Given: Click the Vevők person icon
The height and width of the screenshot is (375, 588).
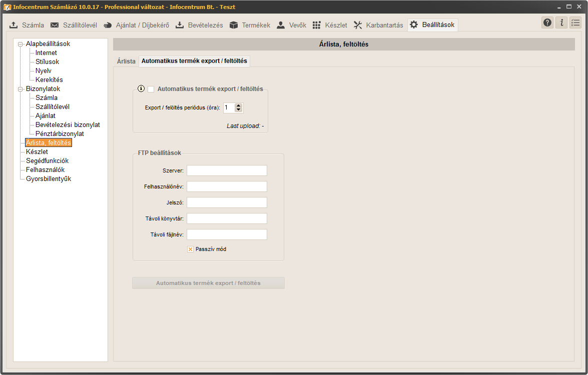Looking at the screenshot, I should (x=281, y=25).
